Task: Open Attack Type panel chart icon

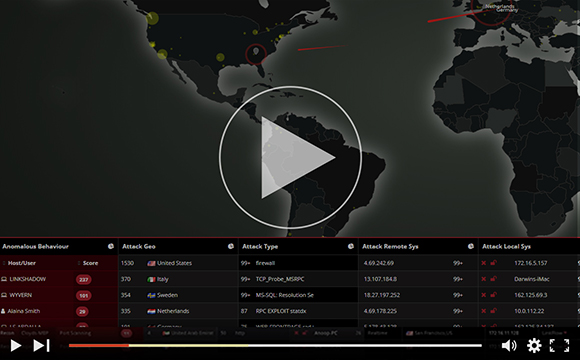Action: 351,246
